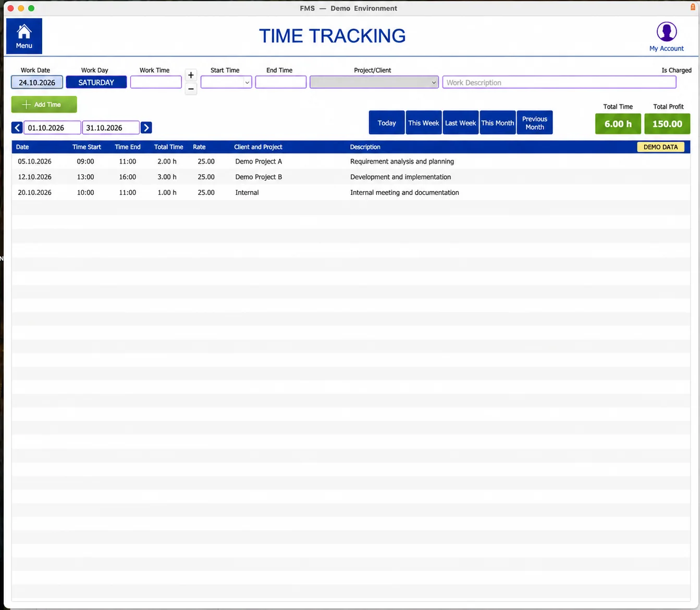Click the 1.00 h total time cell
Screen dimensions: 700x610
[x=167, y=193]
